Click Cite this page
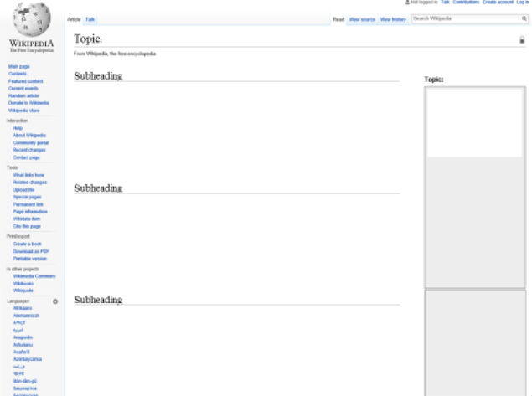Image resolution: width=532 pixels, height=396 pixels. pyautogui.click(x=27, y=226)
